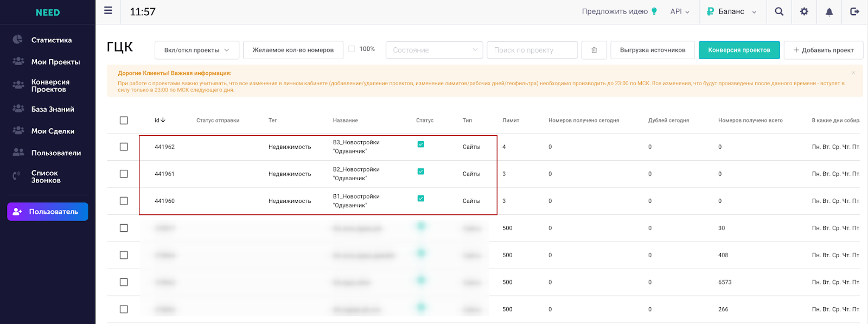Select row checkbox for project 441961

pos(124,174)
